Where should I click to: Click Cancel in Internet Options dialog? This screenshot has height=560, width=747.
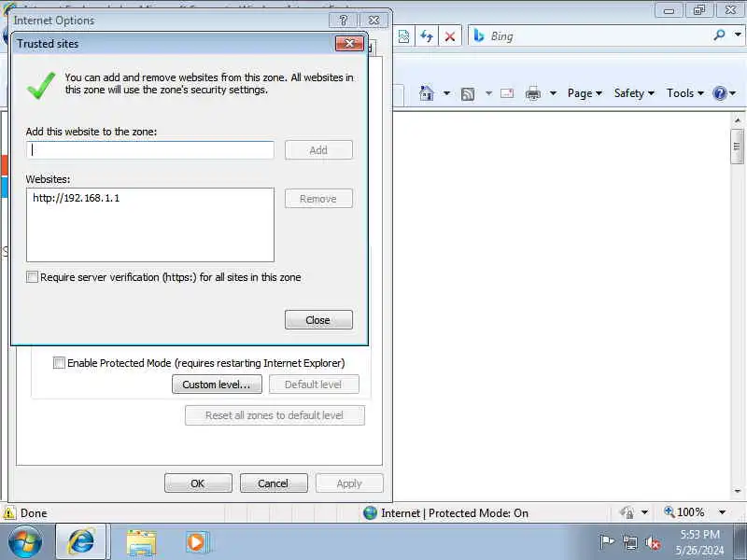(x=274, y=483)
